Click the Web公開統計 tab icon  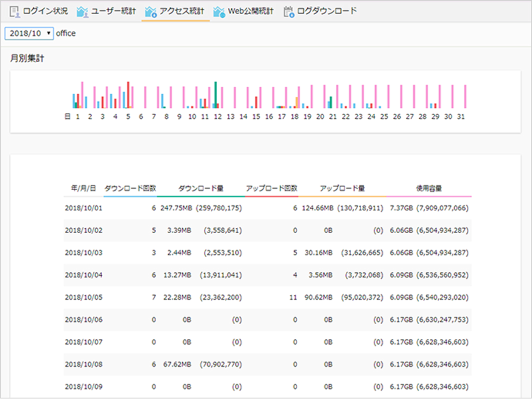[219, 11]
